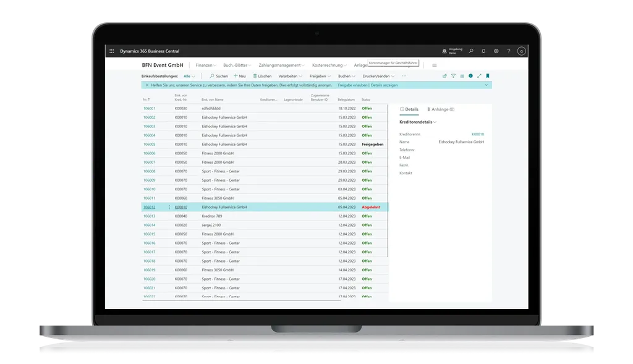Switch to the Details tab
The height and width of the screenshot is (364, 633).
(409, 109)
